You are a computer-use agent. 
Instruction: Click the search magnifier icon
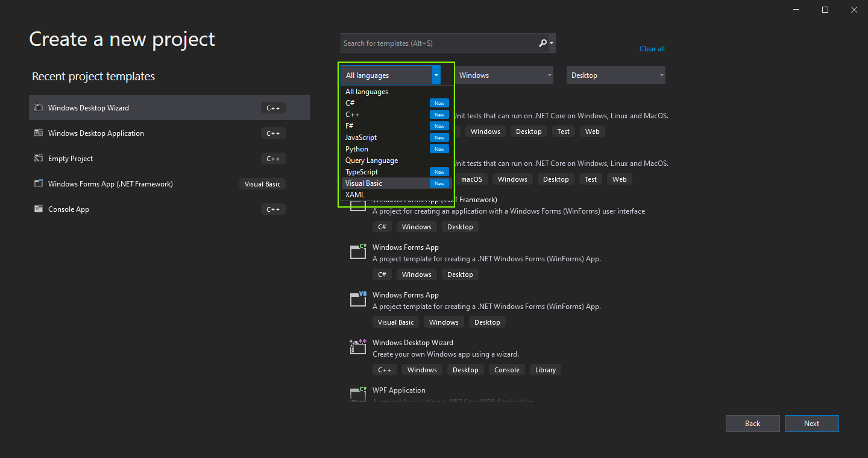[542, 43]
